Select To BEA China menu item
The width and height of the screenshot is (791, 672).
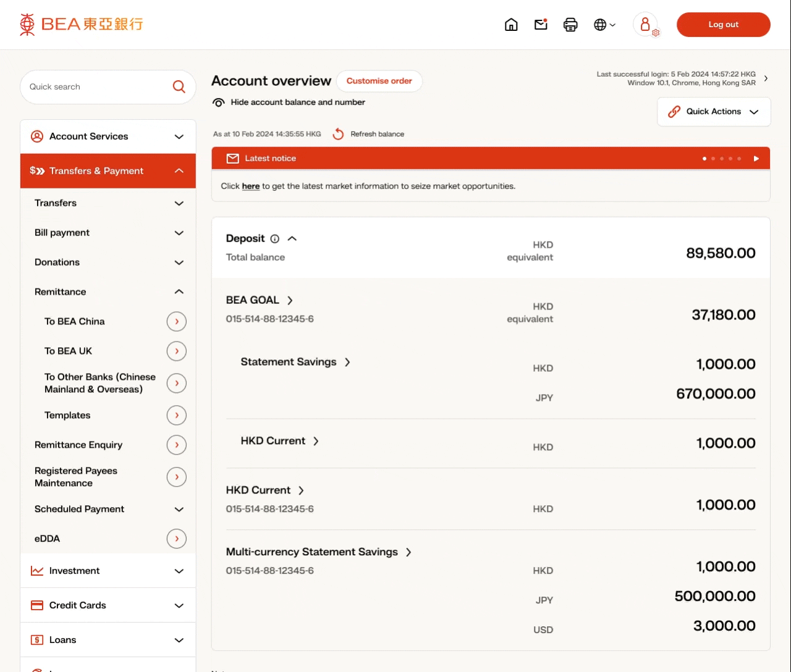(x=75, y=322)
